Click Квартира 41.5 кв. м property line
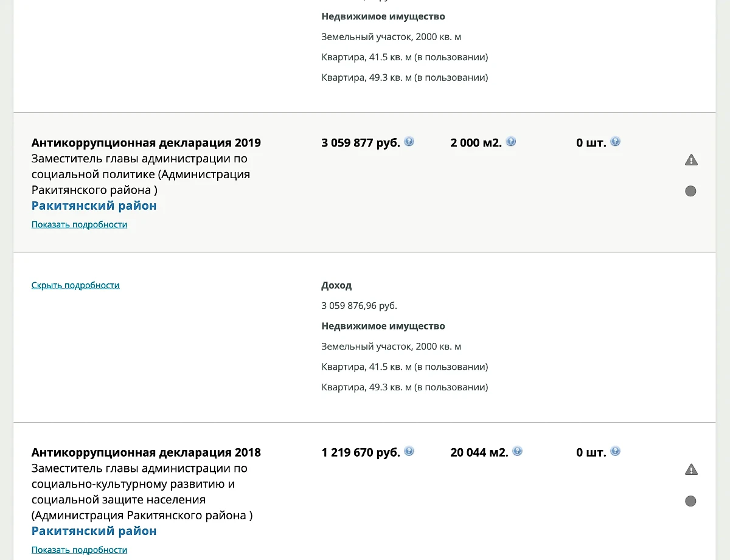The height and width of the screenshot is (560, 730). pos(404,367)
